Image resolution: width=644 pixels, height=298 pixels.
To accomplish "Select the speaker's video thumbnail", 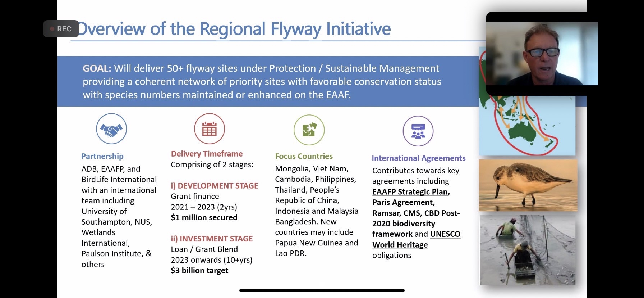I will 542,54.
